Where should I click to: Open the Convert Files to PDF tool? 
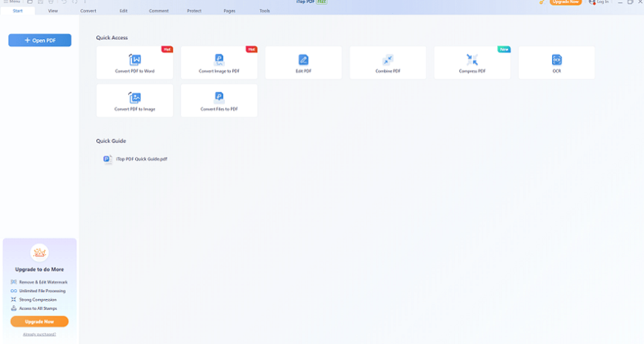(219, 100)
